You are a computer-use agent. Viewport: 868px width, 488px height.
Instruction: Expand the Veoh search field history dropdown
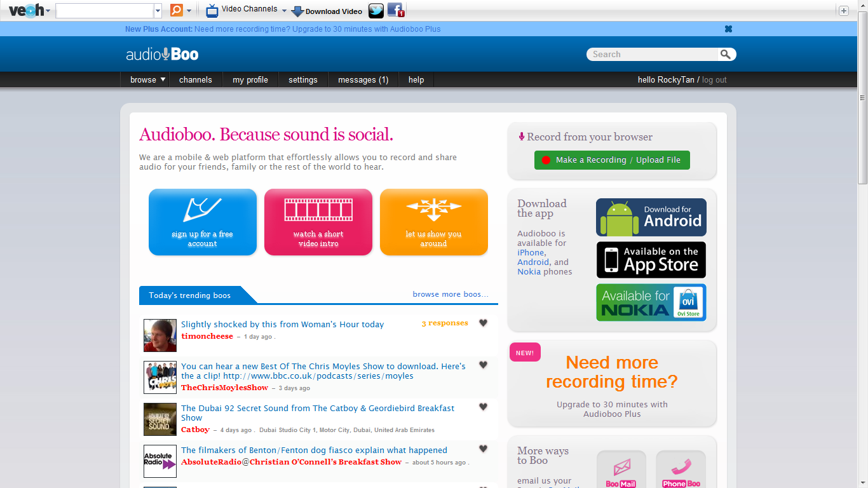[158, 11]
